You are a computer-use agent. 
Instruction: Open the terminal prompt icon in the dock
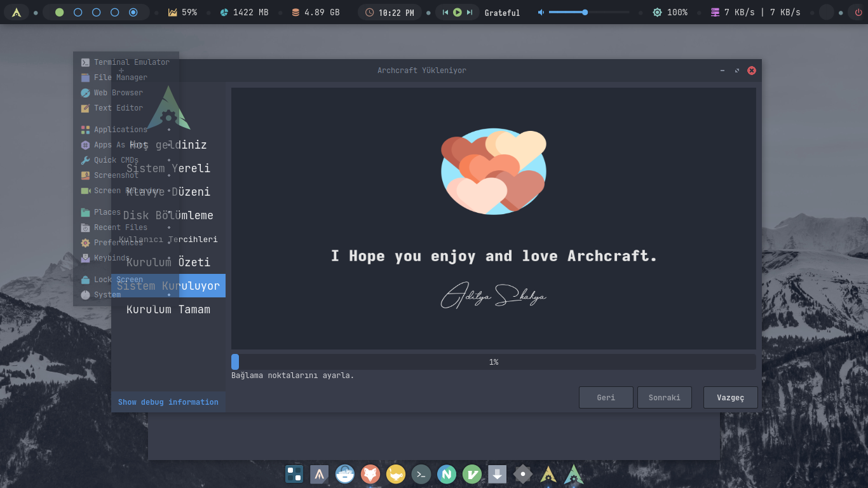421,474
